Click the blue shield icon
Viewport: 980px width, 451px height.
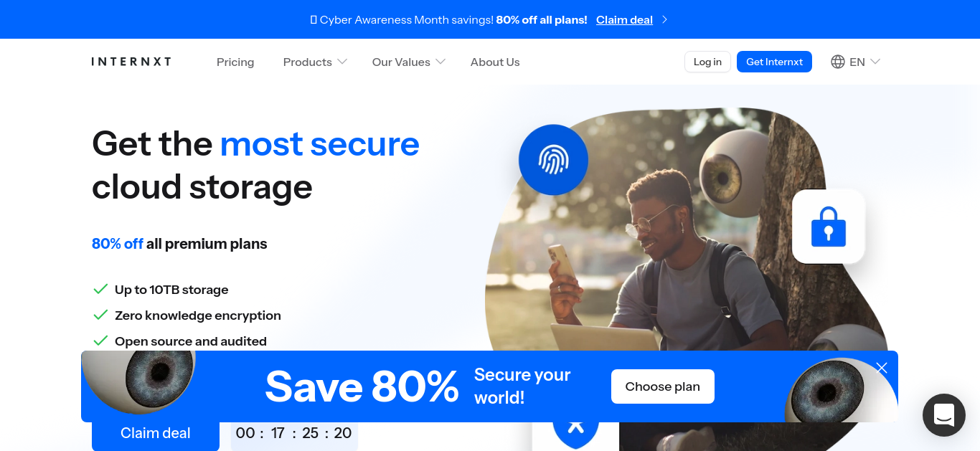(575, 432)
